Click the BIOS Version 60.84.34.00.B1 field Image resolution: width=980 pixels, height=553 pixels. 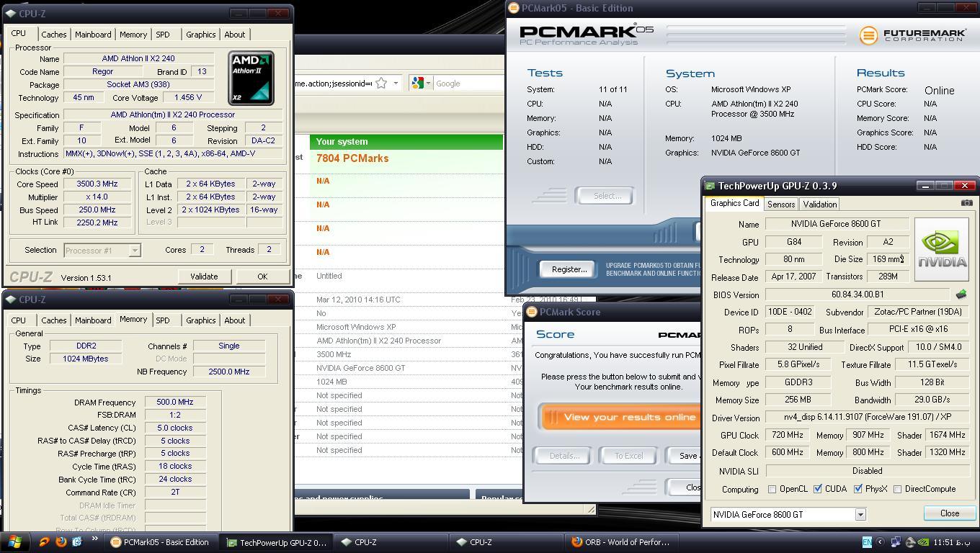(857, 295)
